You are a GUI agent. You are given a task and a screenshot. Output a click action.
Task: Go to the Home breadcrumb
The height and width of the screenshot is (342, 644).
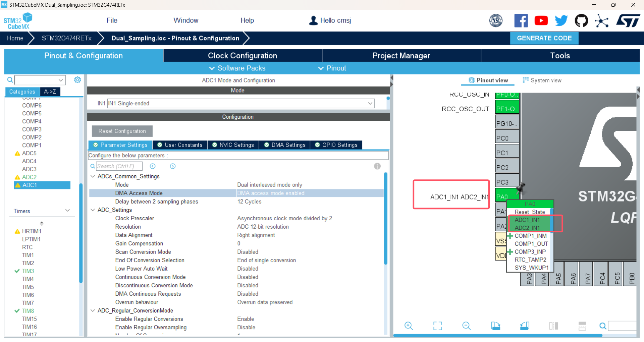pyautogui.click(x=15, y=38)
